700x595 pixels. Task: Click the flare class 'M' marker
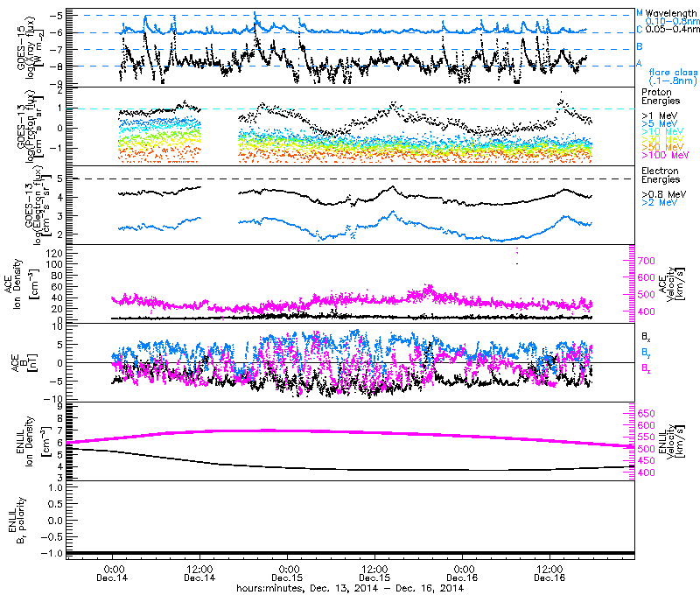640,13
